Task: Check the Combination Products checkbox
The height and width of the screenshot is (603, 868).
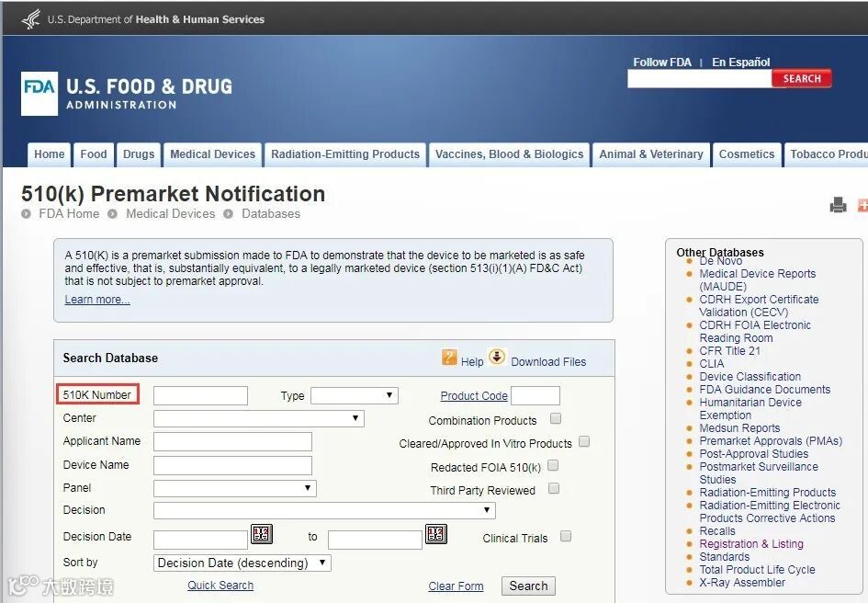Action: (556, 418)
